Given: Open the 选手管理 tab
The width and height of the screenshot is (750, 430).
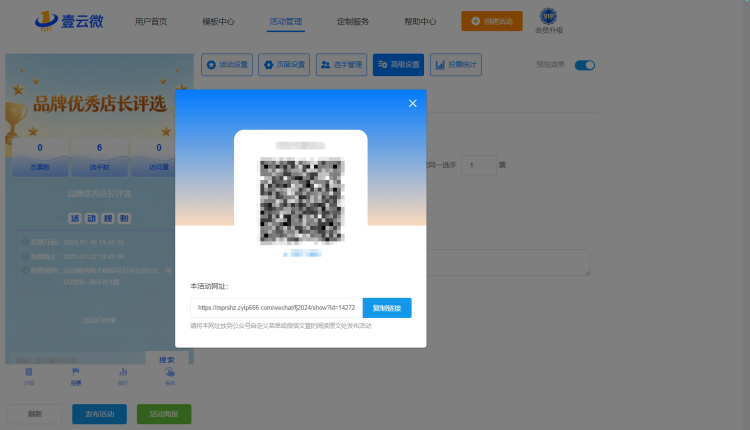Looking at the screenshot, I should pyautogui.click(x=342, y=65).
